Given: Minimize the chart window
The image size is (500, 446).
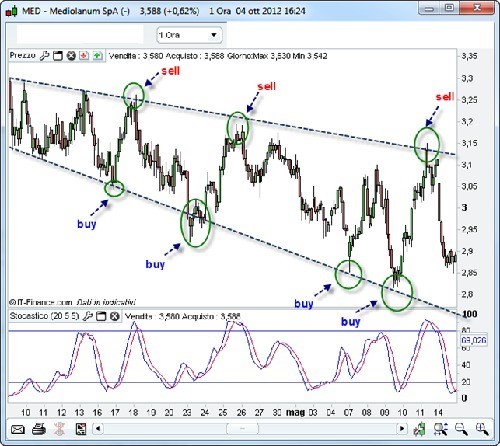Looking at the screenshot, I should [x=429, y=8].
